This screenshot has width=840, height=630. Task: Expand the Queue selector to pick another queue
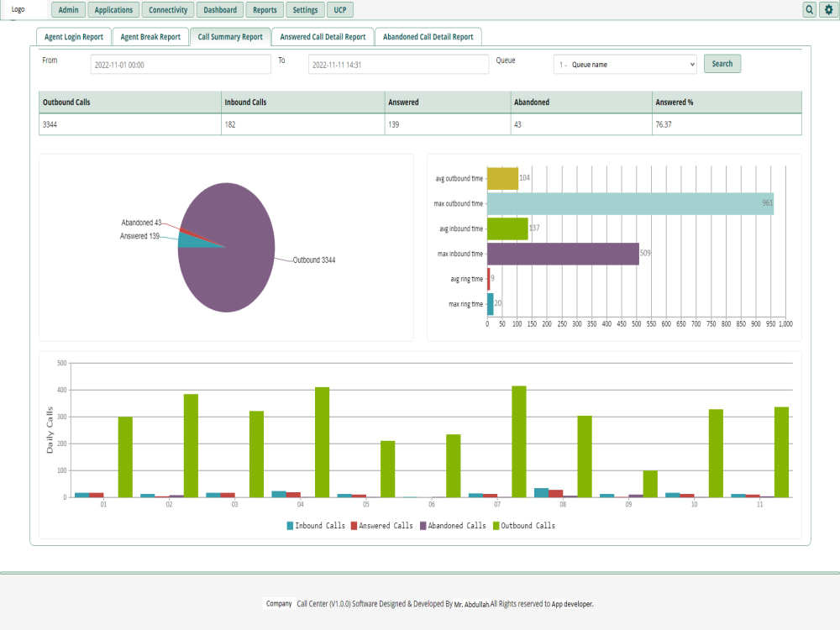click(x=625, y=64)
